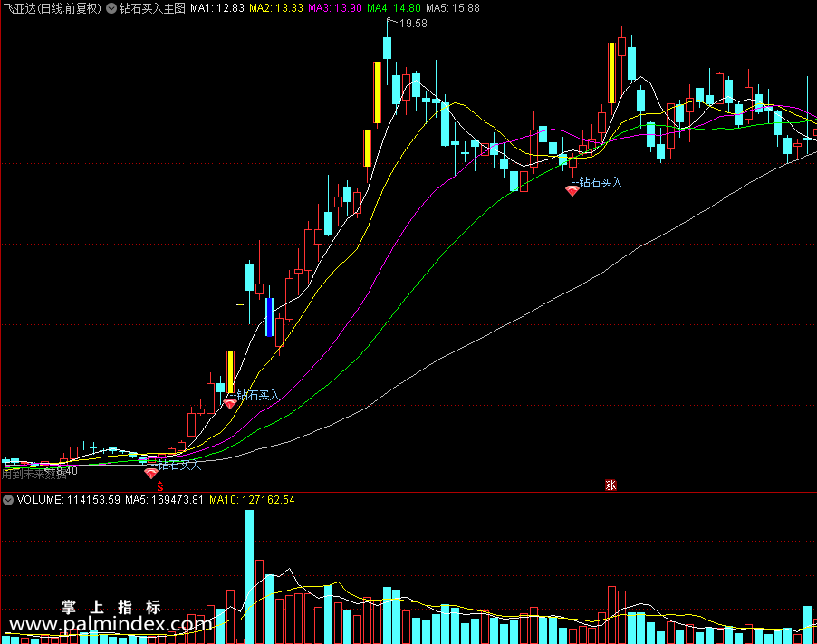Click the MA5: 15.88 value
The width and height of the screenshot is (817, 644).
[452, 8]
